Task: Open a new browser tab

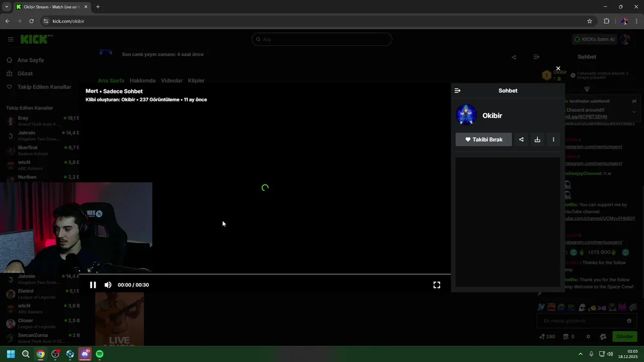Action: pyautogui.click(x=98, y=7)
